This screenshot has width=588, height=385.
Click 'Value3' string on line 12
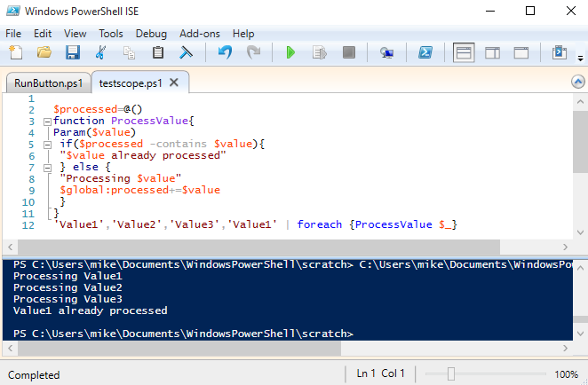point(195,224)
